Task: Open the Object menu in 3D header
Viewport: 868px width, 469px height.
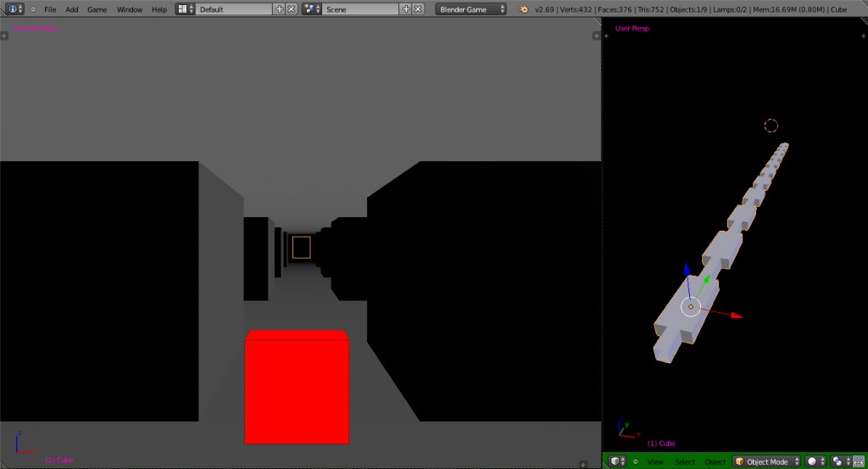Action: tap(715, 461)
